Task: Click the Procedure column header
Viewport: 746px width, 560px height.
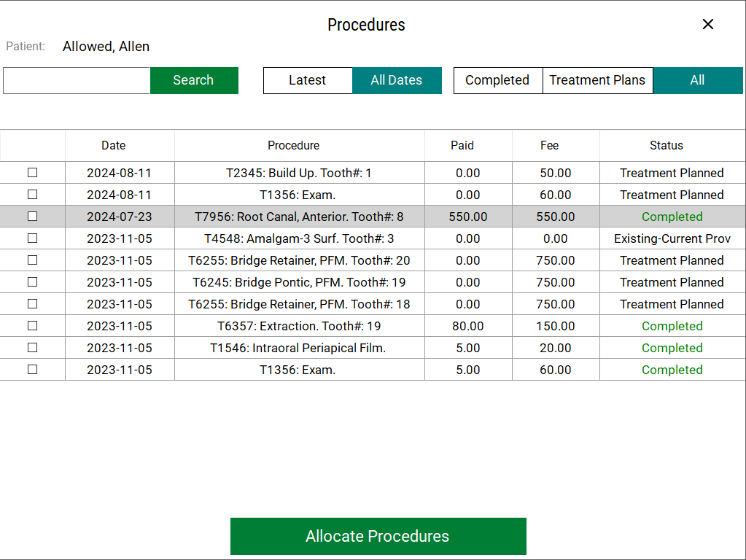Action: pyautogui.click(x=293, y=145)
